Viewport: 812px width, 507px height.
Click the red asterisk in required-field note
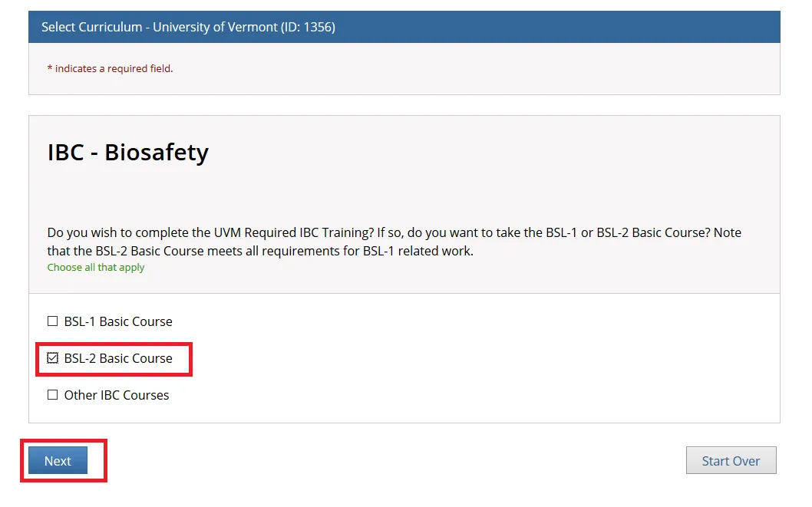tap(50, 68)
